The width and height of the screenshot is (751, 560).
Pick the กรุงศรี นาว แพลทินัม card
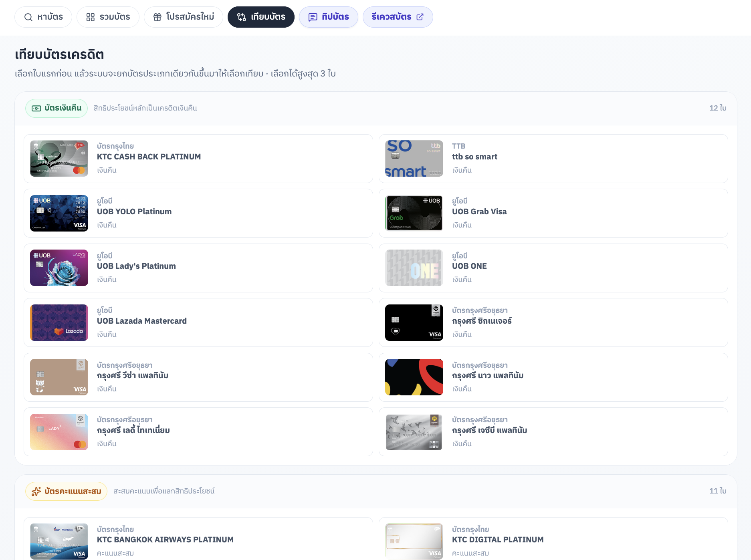pyautogui.click(x=553, y=377)
